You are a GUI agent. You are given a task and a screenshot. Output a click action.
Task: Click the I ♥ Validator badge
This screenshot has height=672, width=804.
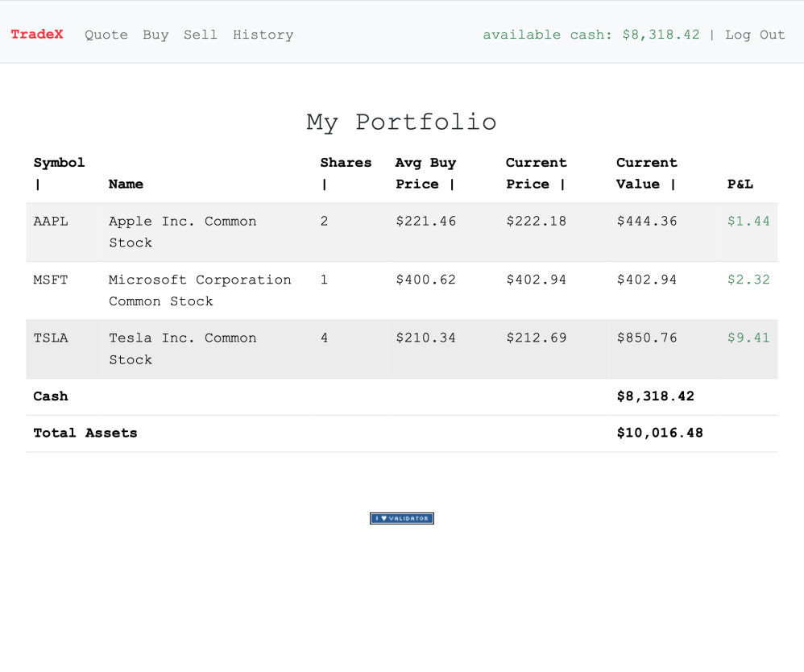click(401, 518)
